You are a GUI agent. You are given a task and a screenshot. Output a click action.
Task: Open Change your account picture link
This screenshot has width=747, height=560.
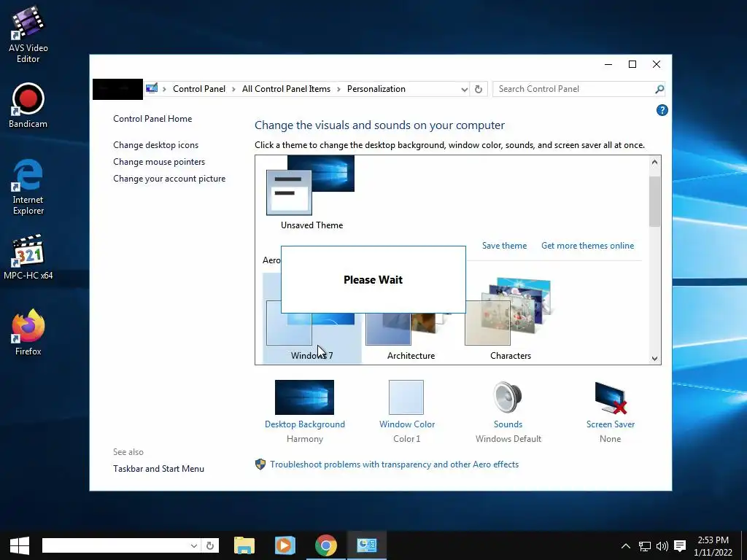coord(169,179)
